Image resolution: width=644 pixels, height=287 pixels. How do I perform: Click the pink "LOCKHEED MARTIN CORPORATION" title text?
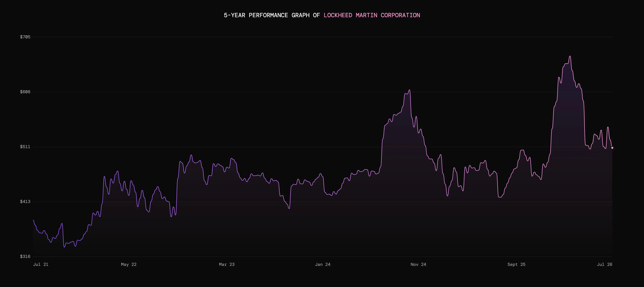coord(372,15)
